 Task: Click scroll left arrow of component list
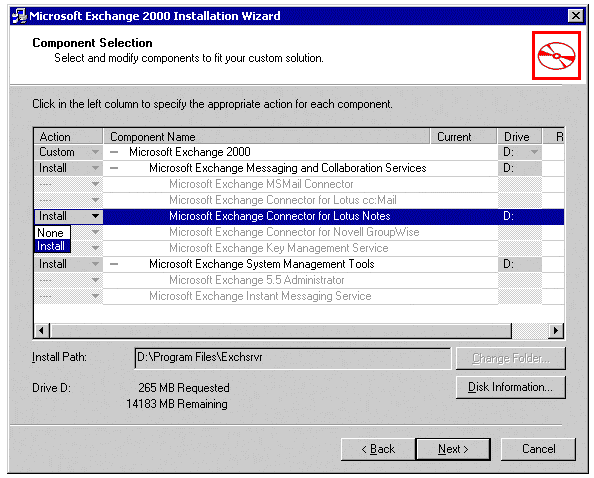[42, 330]
